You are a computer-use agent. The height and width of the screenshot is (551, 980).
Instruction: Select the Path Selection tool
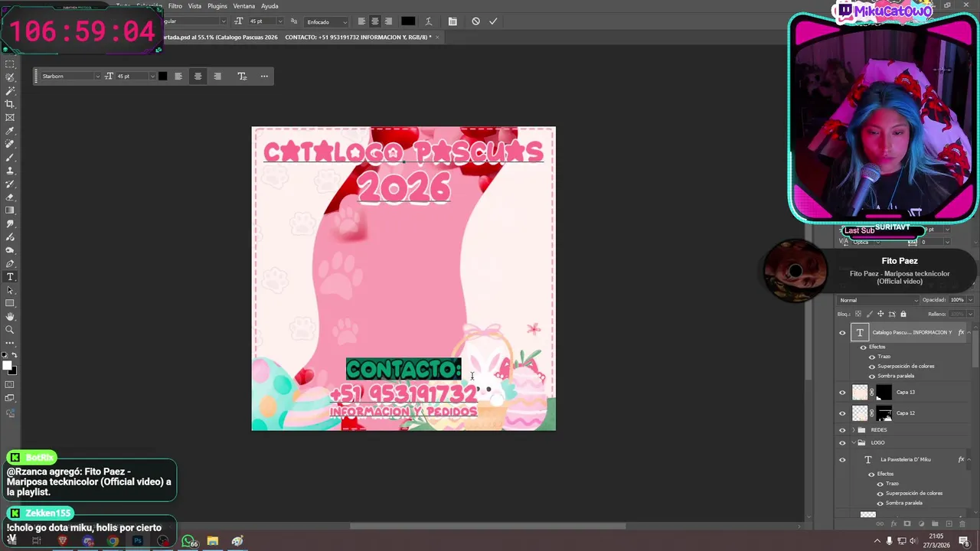tap(10, 290)
